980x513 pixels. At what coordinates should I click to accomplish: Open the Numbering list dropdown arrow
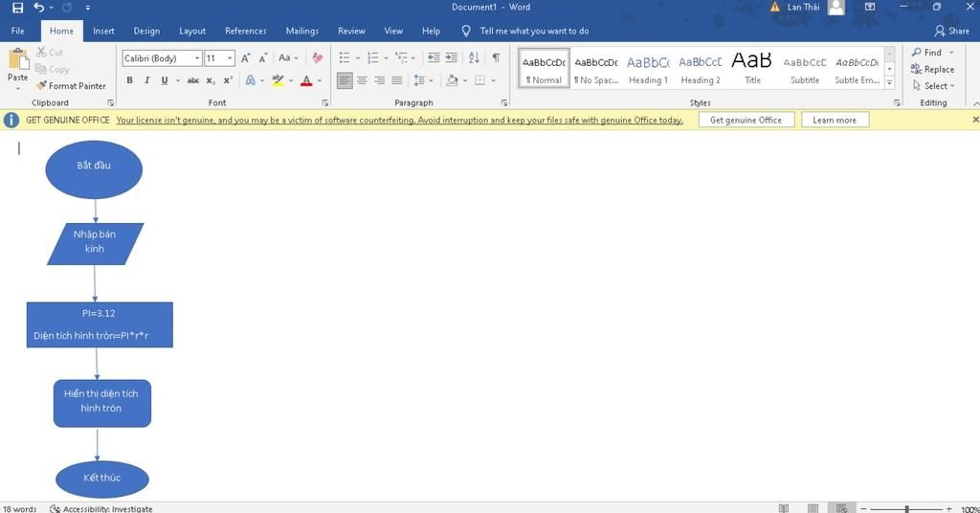tap(387, 58)
